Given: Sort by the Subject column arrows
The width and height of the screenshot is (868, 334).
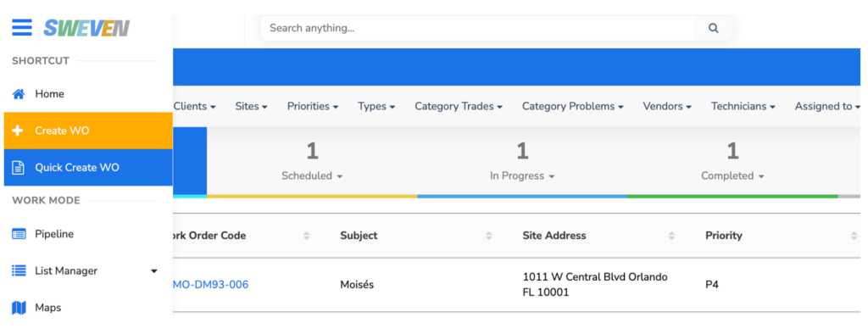Looking at the screenshot, I should pos(489,236).
